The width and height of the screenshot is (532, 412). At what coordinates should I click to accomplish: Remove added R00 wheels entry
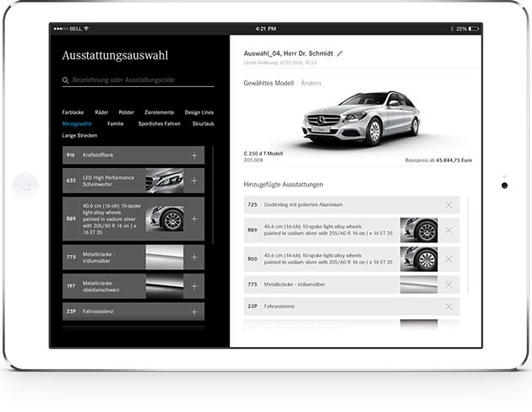pyautogui.click(x=448, y=259)
